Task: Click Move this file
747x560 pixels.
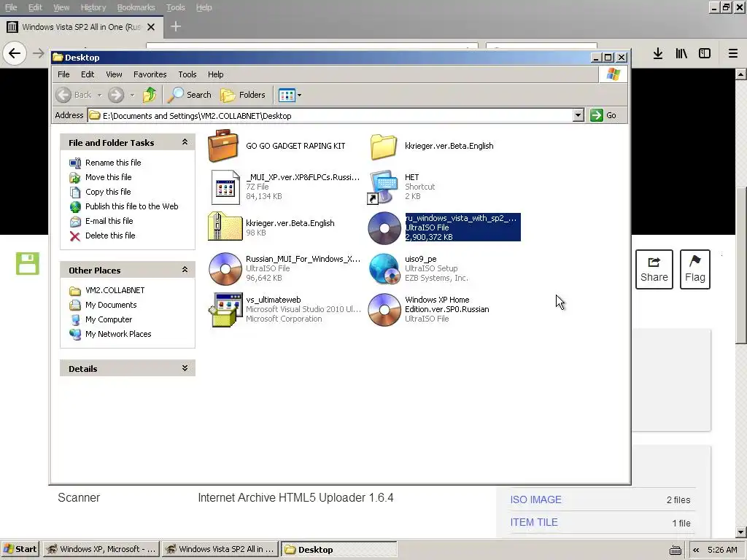Action: [108, 177]
